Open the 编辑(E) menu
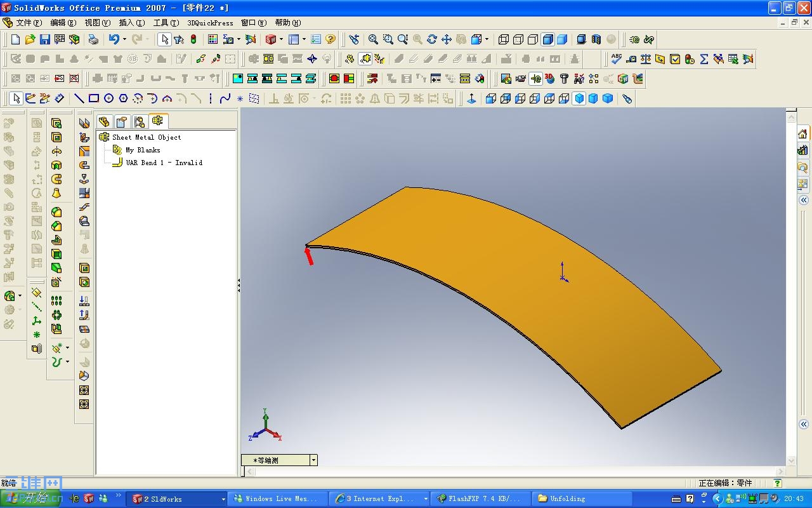This screenshot has width=812, height=508. [x=63, y=23]
